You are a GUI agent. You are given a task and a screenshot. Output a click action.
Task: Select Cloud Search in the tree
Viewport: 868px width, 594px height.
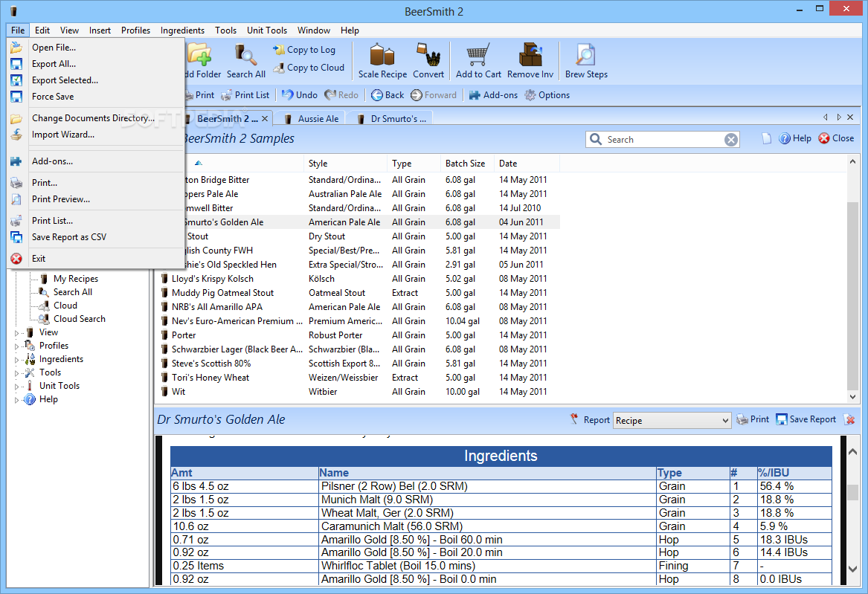click(79, 319)
